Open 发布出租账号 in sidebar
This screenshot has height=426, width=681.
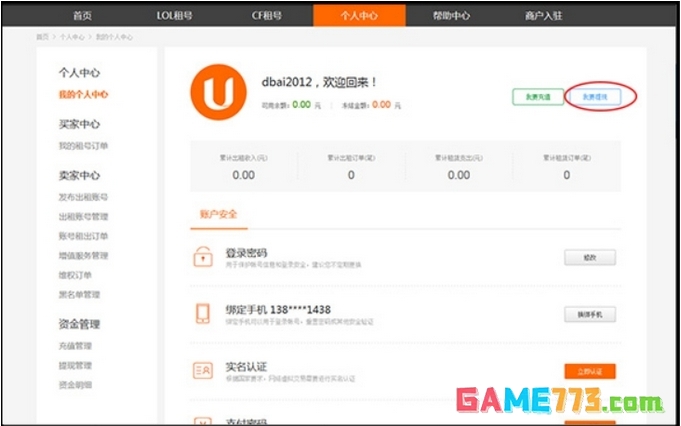(x=83, y=197)
